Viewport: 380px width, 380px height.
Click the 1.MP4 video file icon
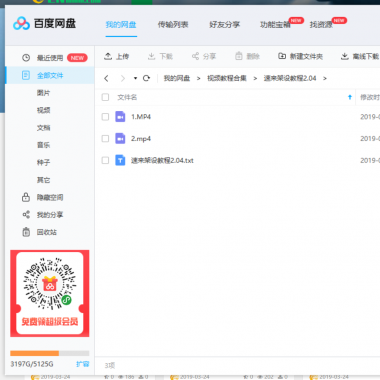tap(120, 117)
